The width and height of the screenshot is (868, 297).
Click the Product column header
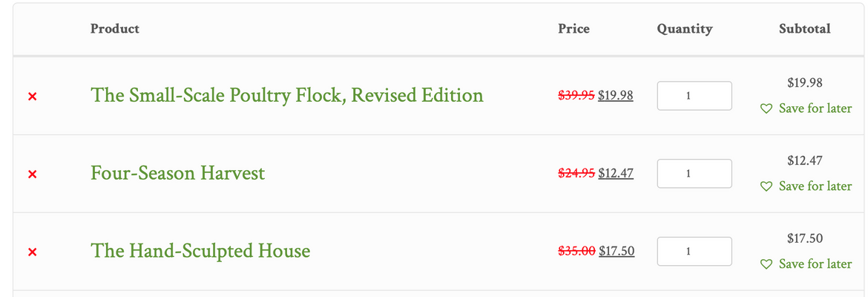(x=115, y=29)
